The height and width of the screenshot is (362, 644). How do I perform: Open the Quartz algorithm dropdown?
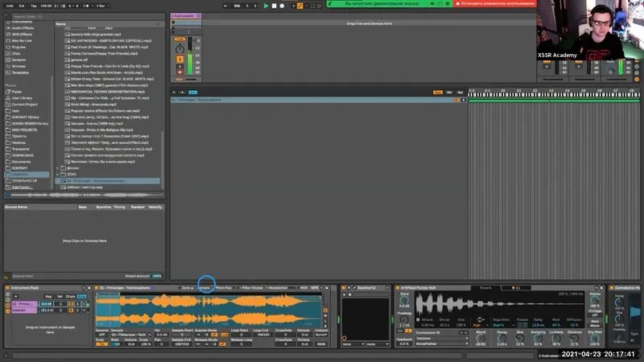pos(502,325)
